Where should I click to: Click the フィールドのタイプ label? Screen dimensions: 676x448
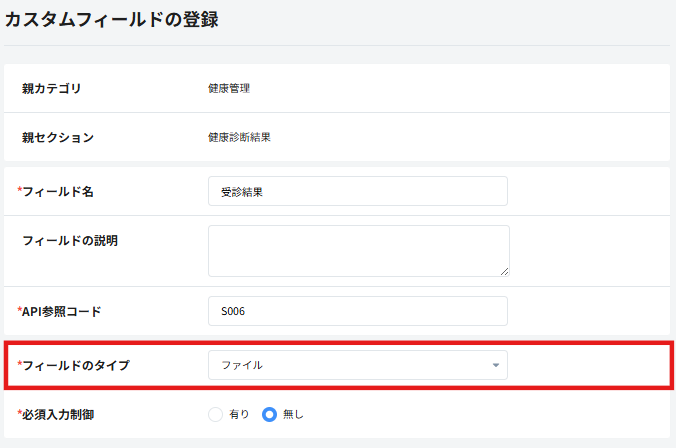(73, 365)
